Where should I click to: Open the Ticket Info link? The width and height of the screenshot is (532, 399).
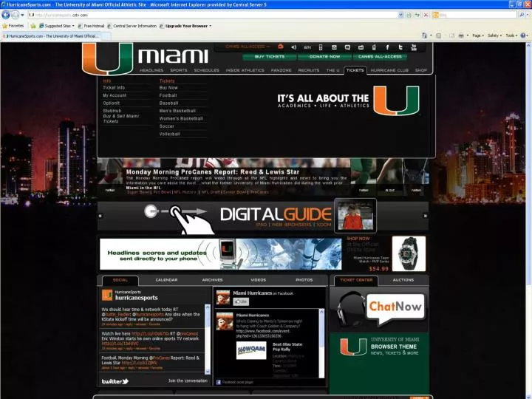114,87
